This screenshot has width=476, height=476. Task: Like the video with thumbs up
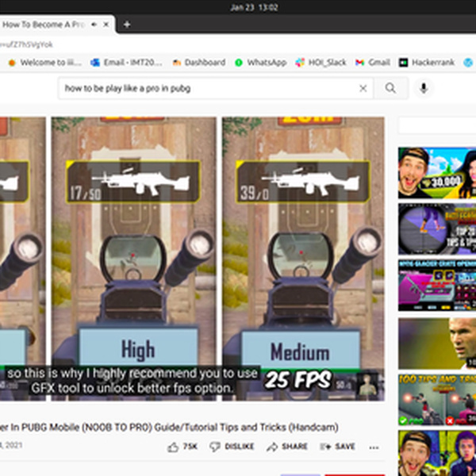[x=182, y=447]
